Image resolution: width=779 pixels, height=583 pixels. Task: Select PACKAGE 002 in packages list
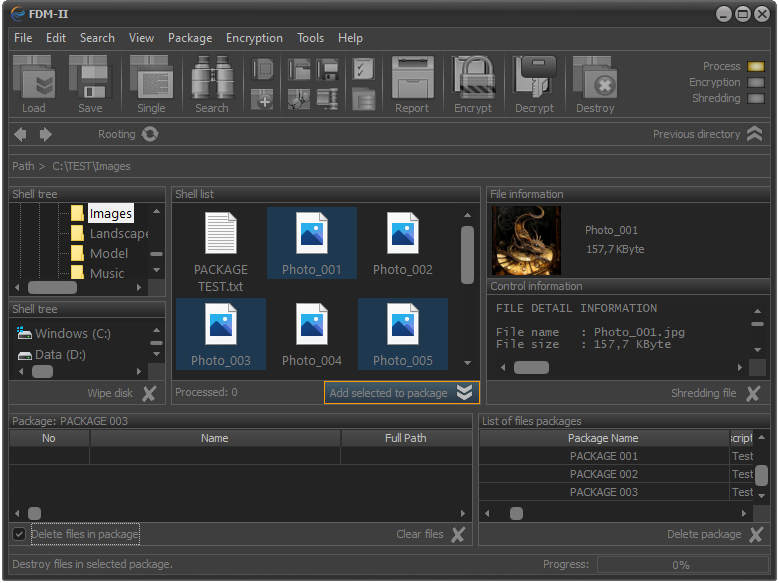coord(604,474)
